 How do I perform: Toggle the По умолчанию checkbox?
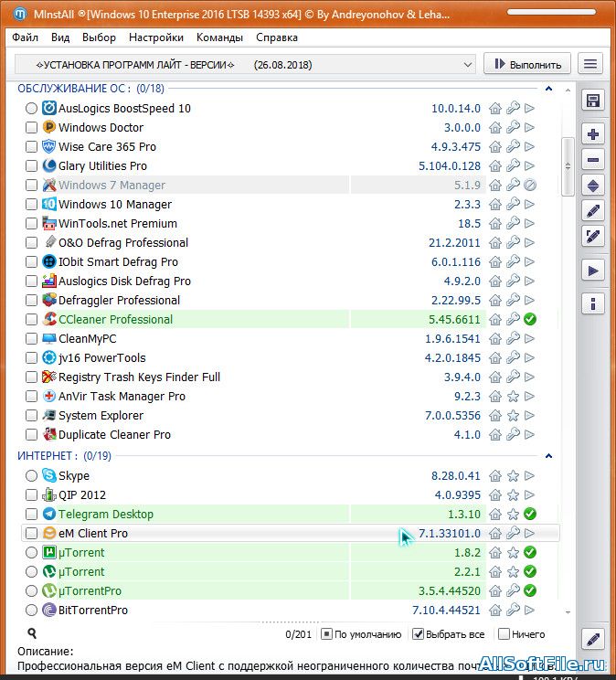coord(326,634)
